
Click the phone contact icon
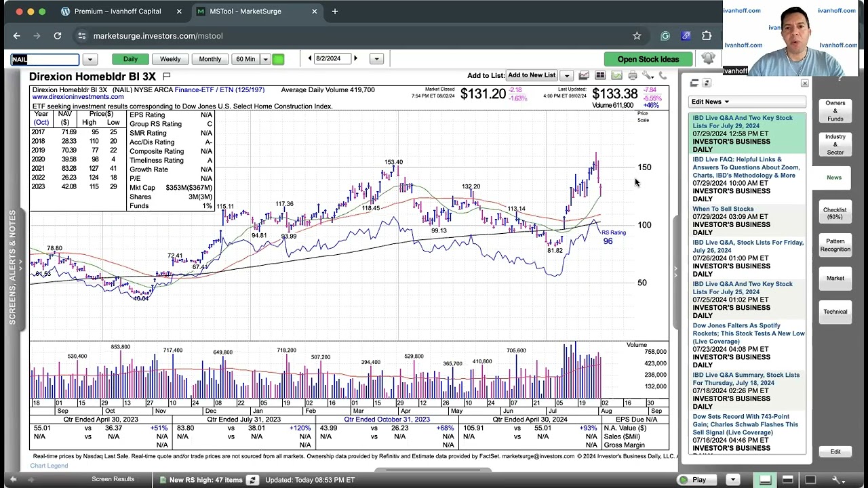(663, 75)
